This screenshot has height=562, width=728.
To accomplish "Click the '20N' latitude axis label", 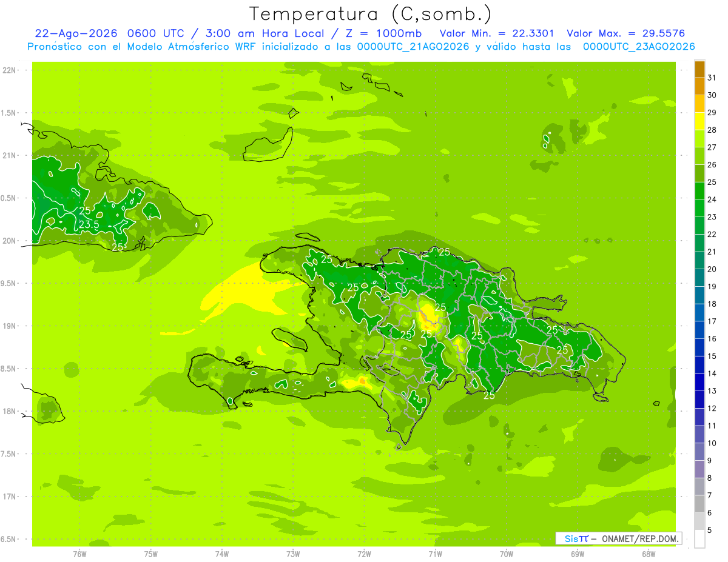I will coord(8,241).
